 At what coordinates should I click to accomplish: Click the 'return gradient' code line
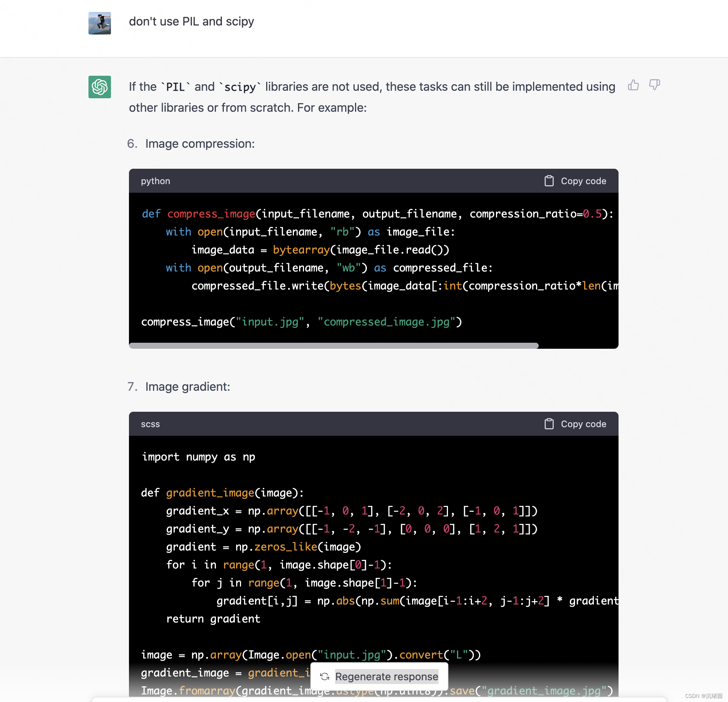click(213, 619)
